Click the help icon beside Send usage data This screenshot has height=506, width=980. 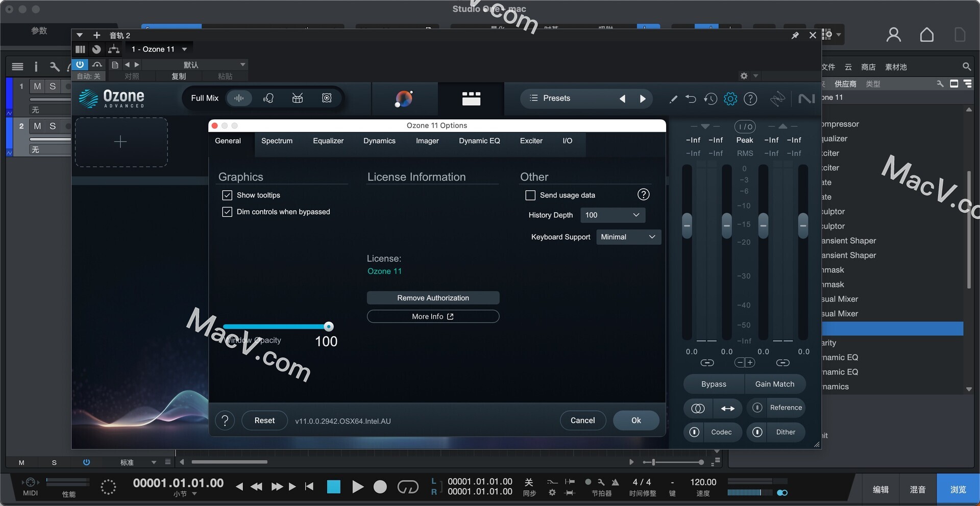click(644, 194)
